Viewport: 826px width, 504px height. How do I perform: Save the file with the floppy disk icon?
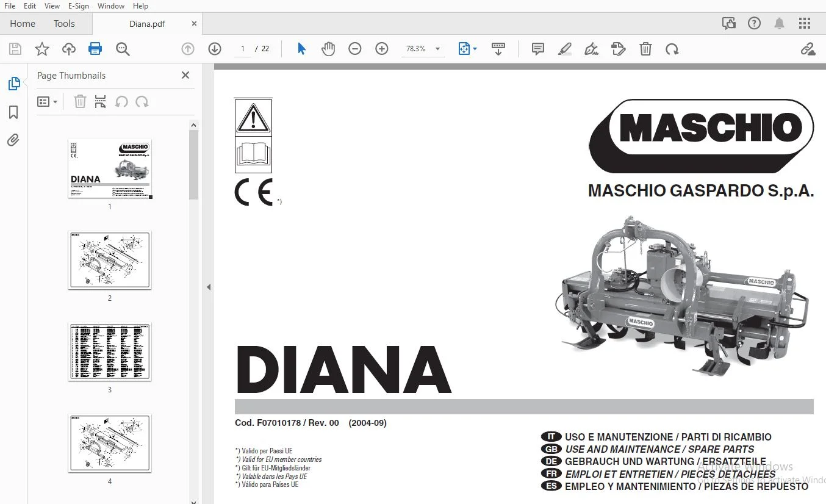coord(15,49)
